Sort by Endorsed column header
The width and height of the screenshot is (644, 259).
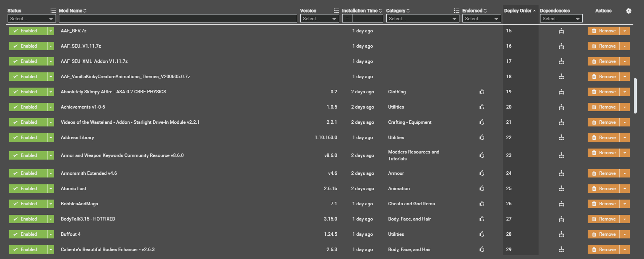[474, 11]
